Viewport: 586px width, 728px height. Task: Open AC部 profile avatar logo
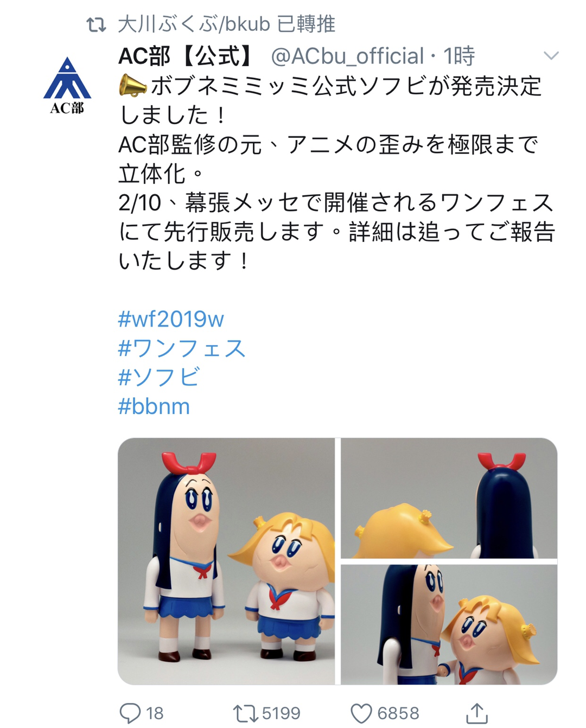(67, 85)
